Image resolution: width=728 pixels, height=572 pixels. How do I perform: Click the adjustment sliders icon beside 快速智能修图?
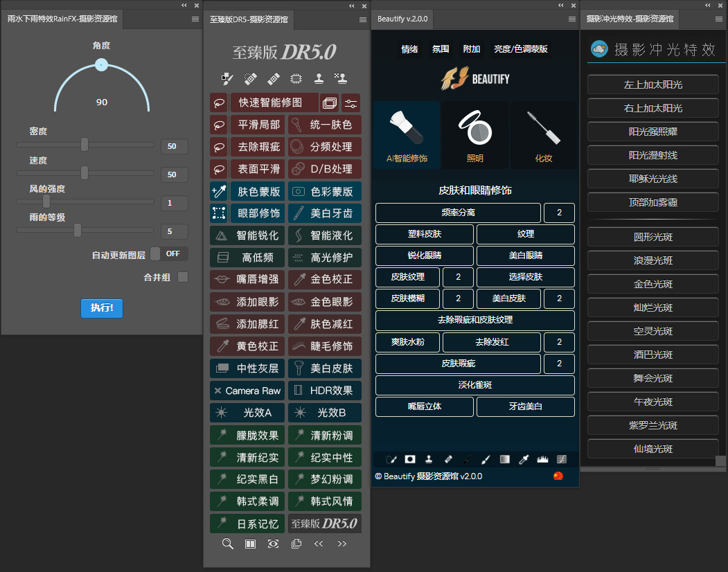point(350,102)
